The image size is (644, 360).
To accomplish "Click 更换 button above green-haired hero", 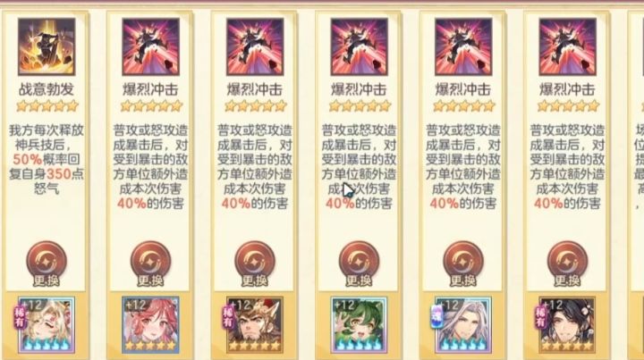I will pyautogui.click(x=360, y=264).
